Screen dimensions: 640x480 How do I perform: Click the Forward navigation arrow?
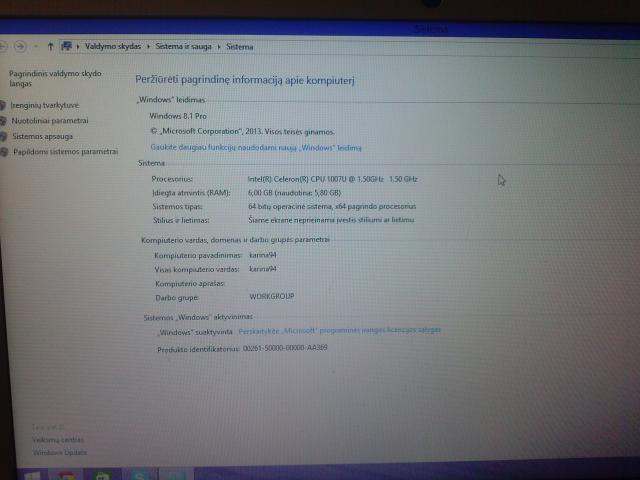pyautogui.click(x=20, y=46)
